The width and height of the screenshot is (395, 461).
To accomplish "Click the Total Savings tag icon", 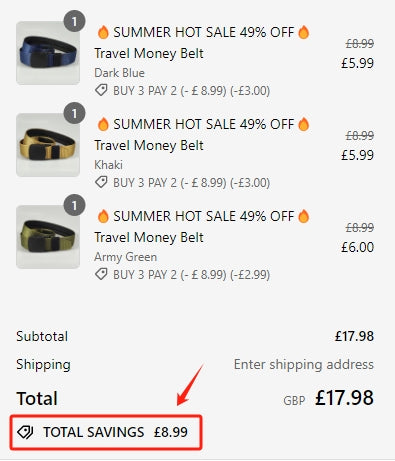I will (x=25, y=432).
